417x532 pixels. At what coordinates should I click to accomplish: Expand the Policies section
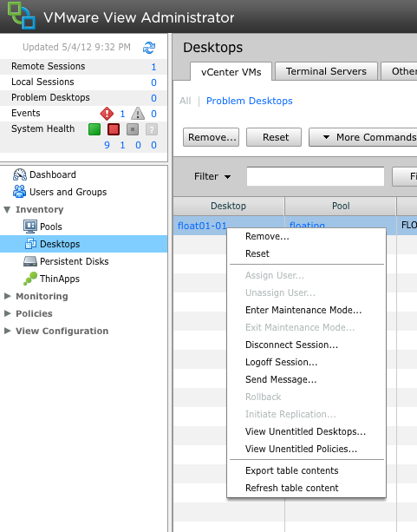[7, 313]
